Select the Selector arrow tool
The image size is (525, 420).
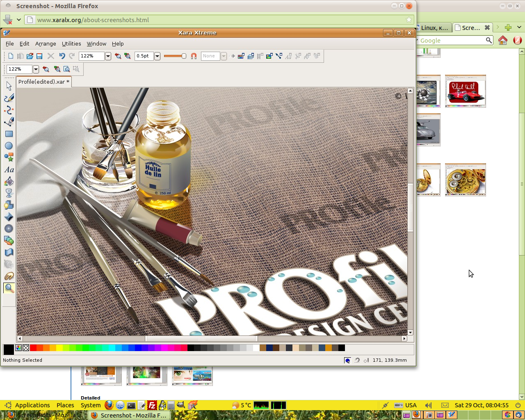[x=9, y=86]
